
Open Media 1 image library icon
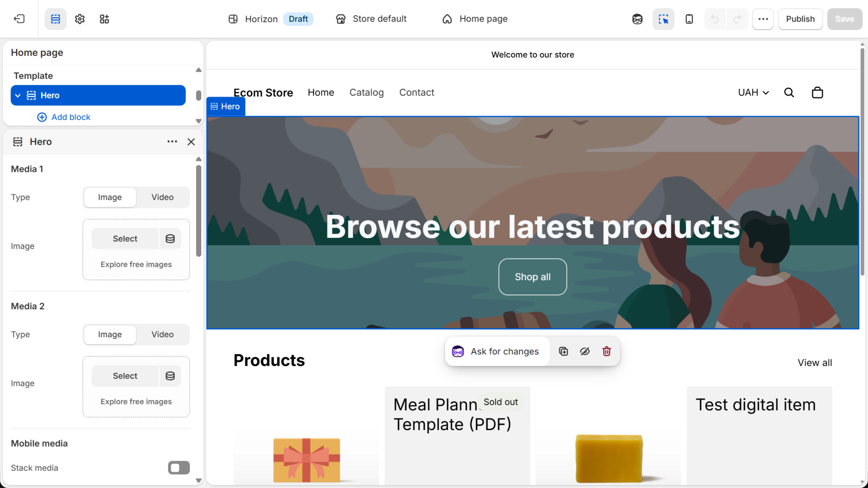(170, 239)
